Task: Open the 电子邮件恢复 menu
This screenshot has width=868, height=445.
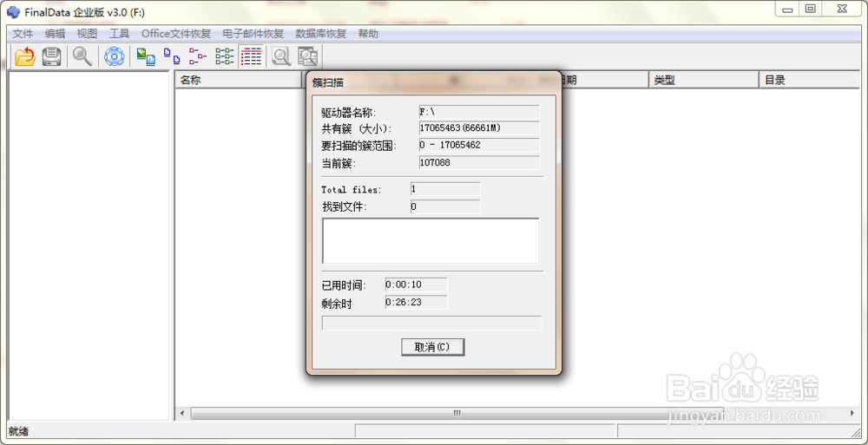Action: [253, 34]
